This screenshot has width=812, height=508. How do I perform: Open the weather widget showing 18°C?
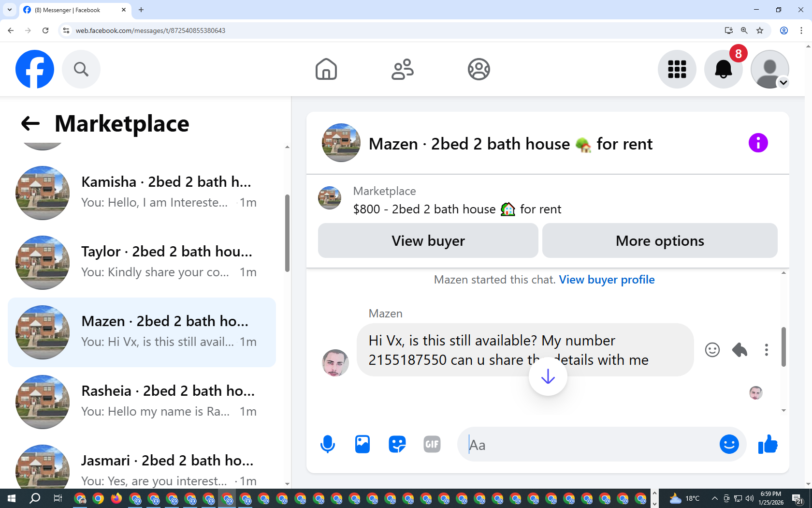click(x=684, y=498)
